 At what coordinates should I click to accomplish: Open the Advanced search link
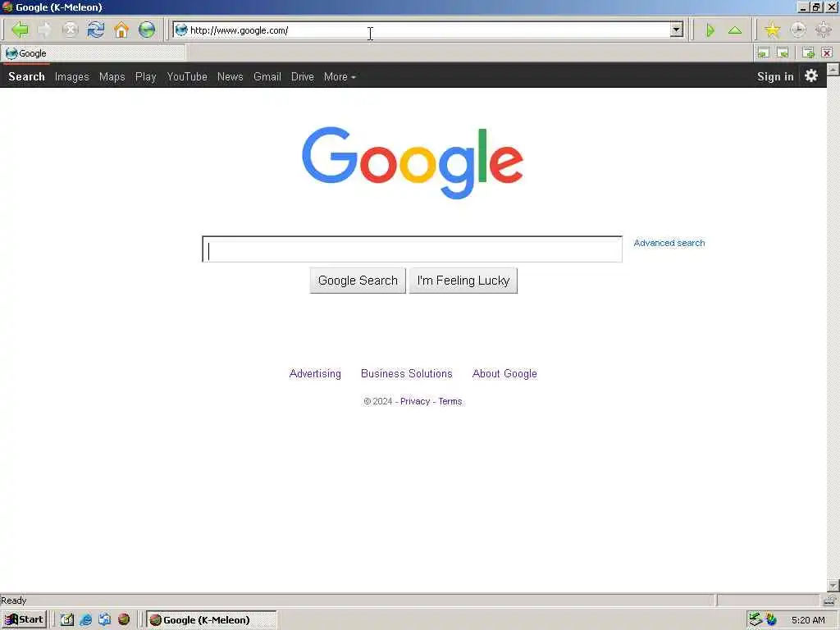(669, 243)
